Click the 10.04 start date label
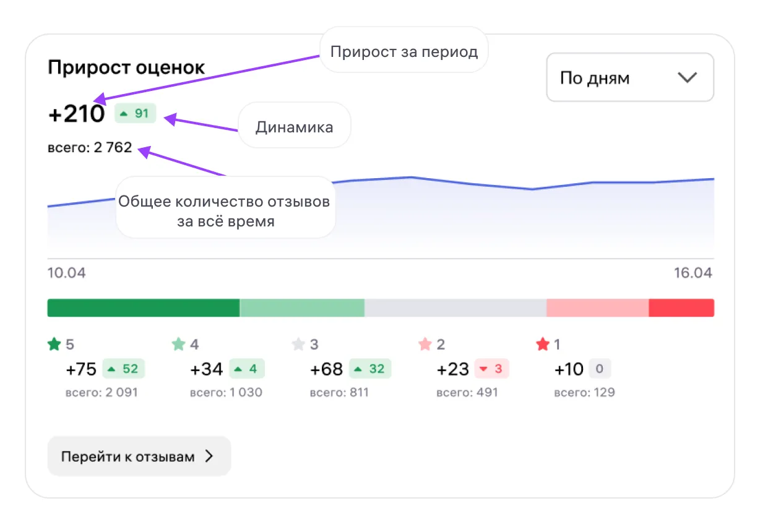 point(67,273)
